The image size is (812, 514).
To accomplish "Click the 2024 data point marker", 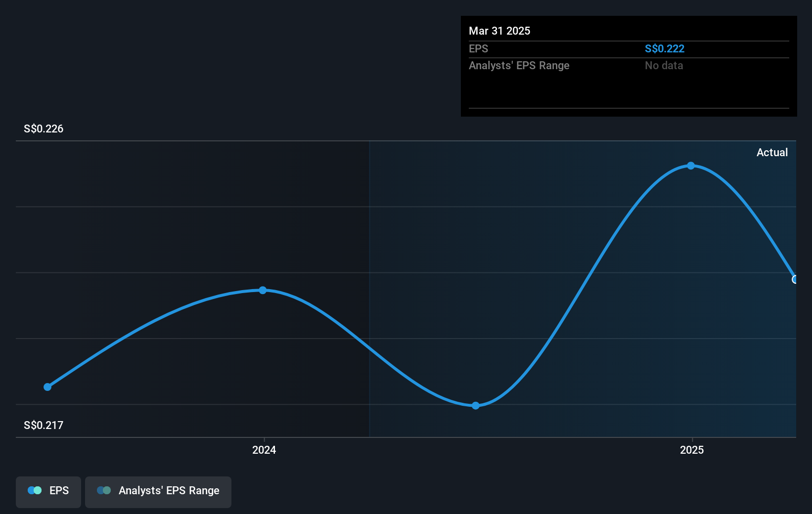I will [x=262, y=291].
